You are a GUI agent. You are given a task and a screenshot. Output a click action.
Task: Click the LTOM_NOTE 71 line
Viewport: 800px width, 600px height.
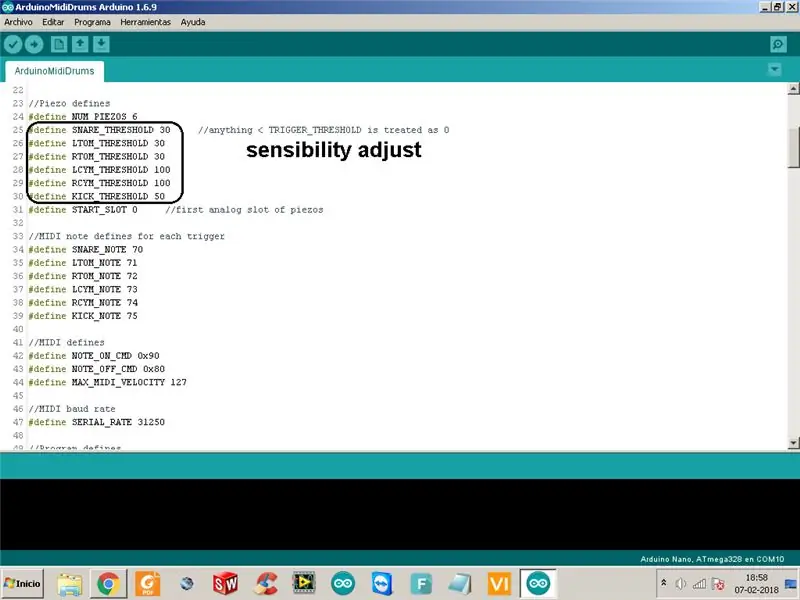point(83,263)
